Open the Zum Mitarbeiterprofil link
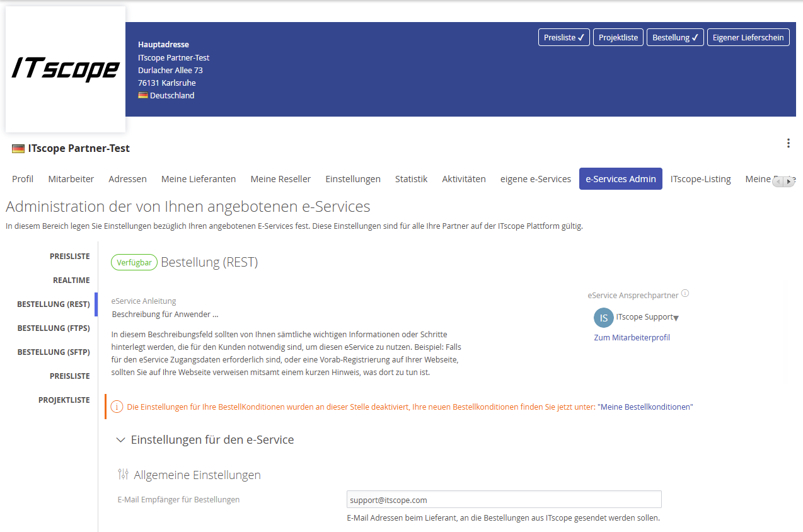 point(632,338)
